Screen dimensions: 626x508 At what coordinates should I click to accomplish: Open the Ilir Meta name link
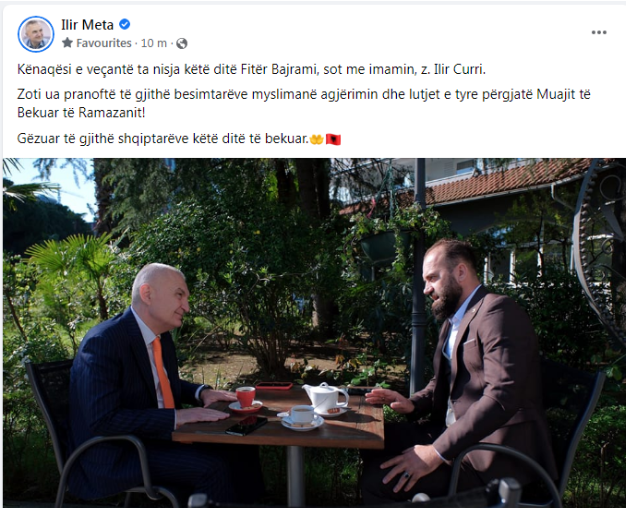(x=87, y=25)
